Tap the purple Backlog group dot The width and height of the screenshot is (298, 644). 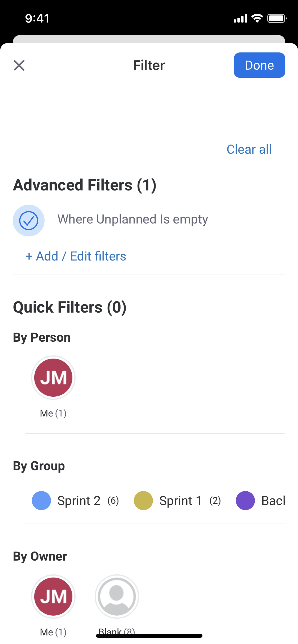point(245,501)
